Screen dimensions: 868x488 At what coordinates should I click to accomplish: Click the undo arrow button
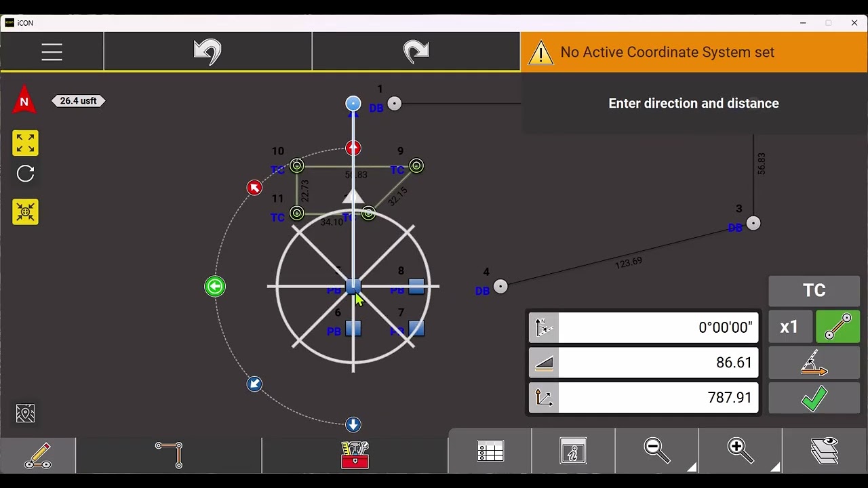pos(208,52)
